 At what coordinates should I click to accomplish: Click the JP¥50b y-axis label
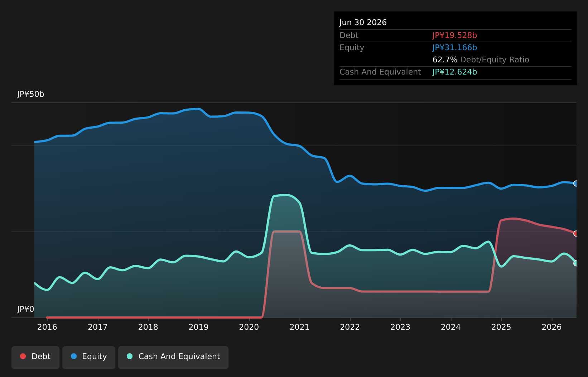(x=31, y=94)
